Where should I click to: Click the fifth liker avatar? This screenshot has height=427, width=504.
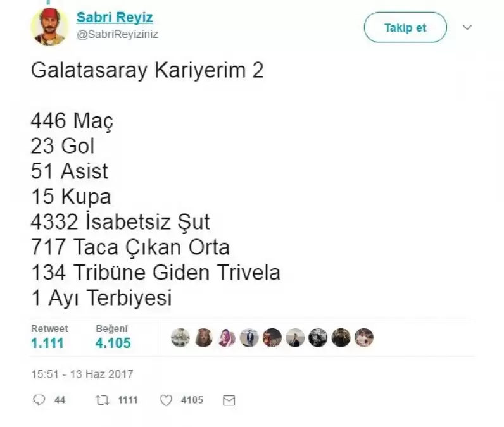pos(272,338)
